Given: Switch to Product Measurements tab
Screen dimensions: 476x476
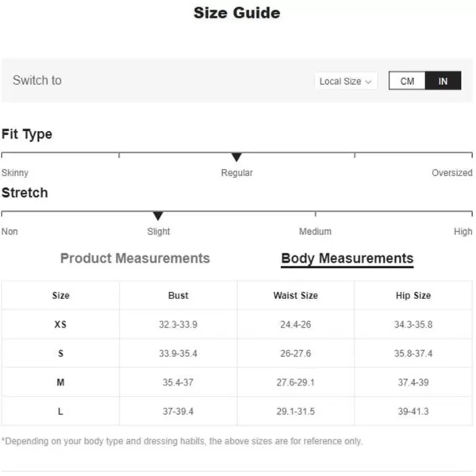Looking at the screenshot, I should click(x=135, y=259).
